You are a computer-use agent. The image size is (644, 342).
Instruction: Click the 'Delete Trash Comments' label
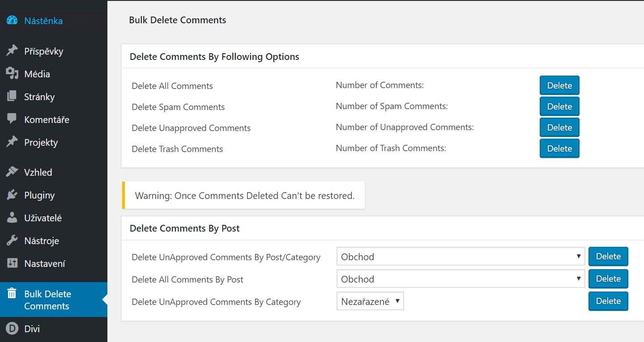177,149
